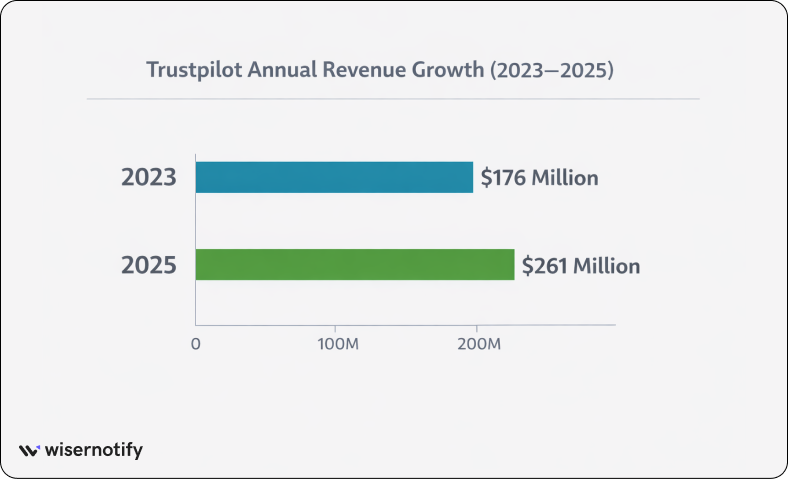This screenshot has height=479, width=788.
Task: Click the $261 Million value label
Action: tap(581, 266)
